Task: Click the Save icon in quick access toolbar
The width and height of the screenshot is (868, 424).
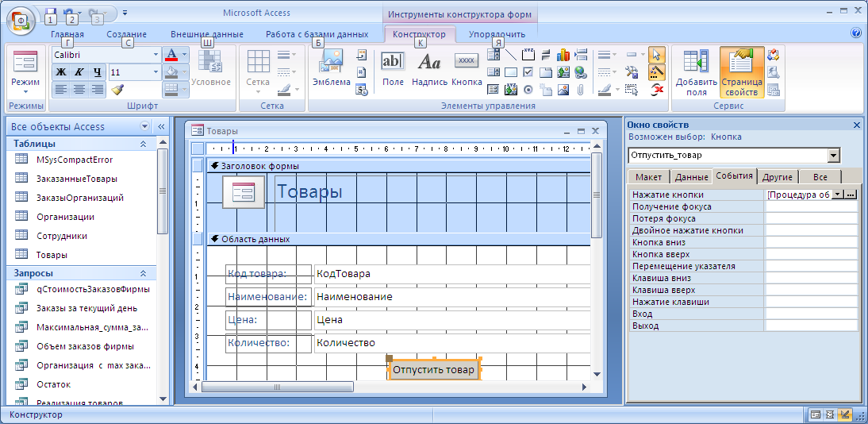Action: [50, 12]
